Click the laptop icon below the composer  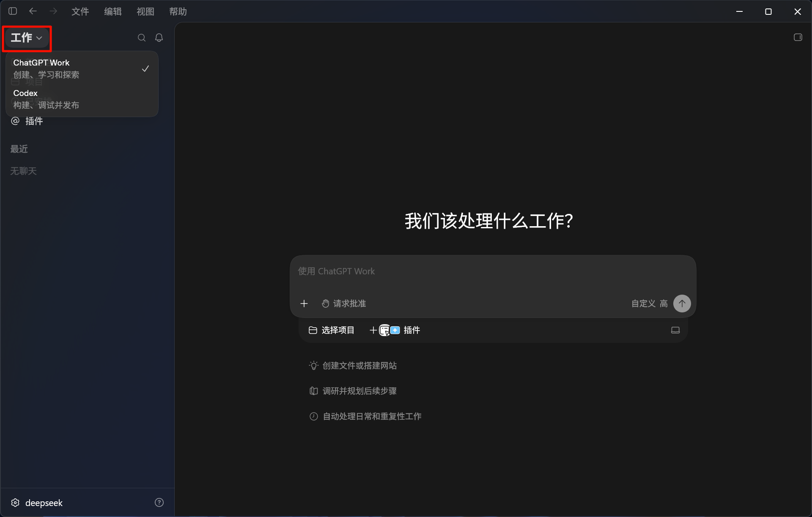(x=675, y=330)
